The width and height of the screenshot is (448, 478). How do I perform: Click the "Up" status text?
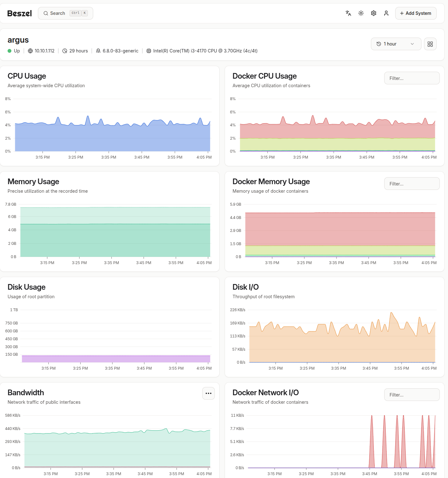17,51
